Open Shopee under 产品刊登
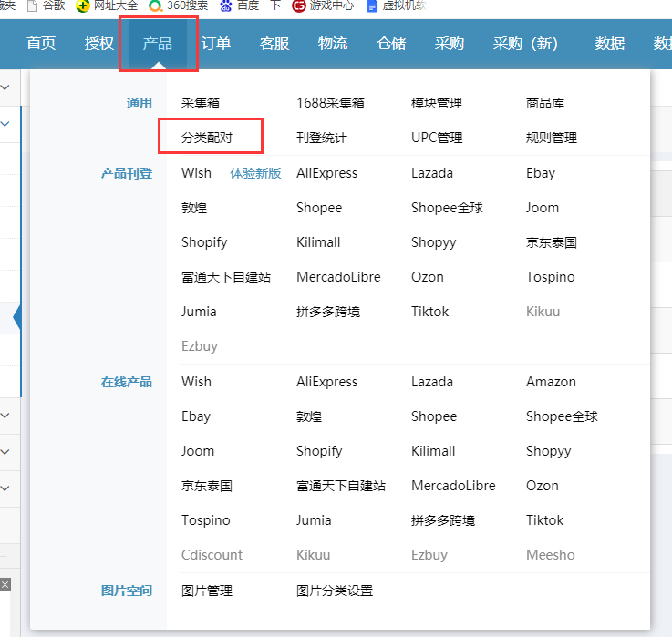 pos(319,208)
